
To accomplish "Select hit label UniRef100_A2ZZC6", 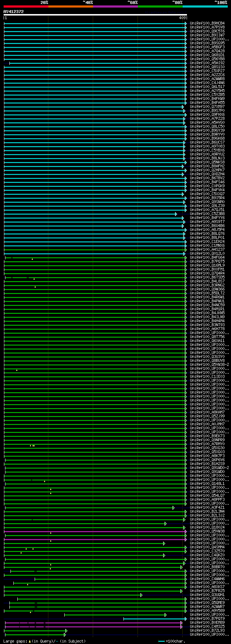I will click(207, 75).
